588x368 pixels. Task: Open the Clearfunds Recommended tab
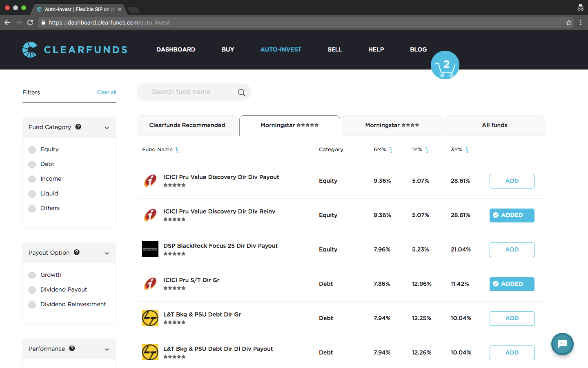coord(187,126)
